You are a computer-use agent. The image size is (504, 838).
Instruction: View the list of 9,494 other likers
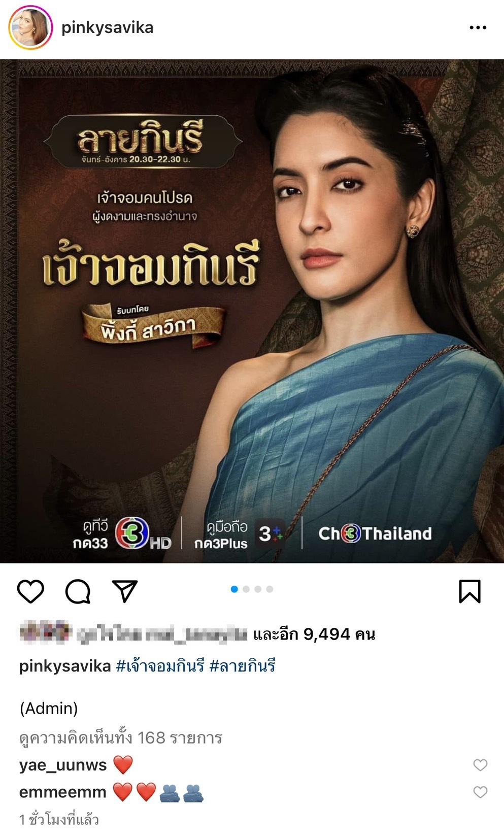314,634
